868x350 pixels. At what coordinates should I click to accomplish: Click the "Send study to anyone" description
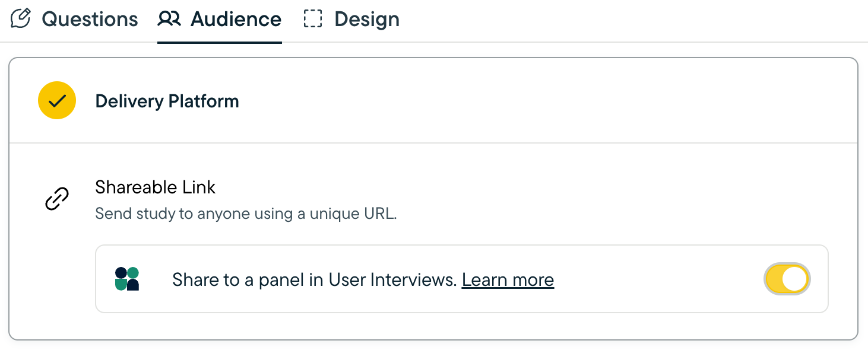tap(246, 214)
